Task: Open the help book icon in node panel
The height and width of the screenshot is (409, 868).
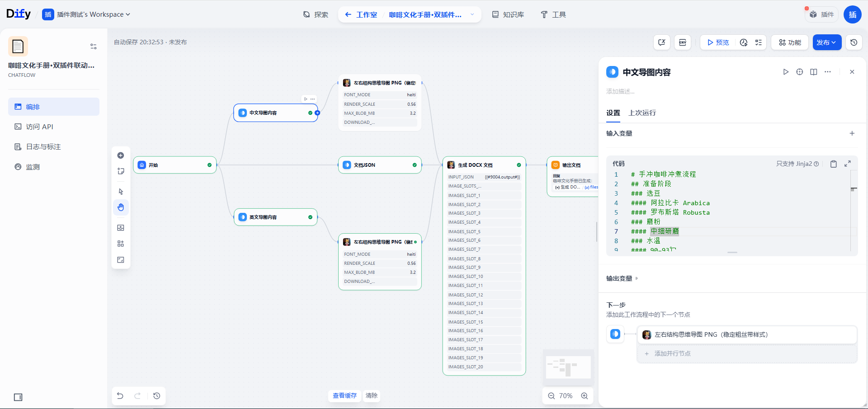Action: point(814,72)
